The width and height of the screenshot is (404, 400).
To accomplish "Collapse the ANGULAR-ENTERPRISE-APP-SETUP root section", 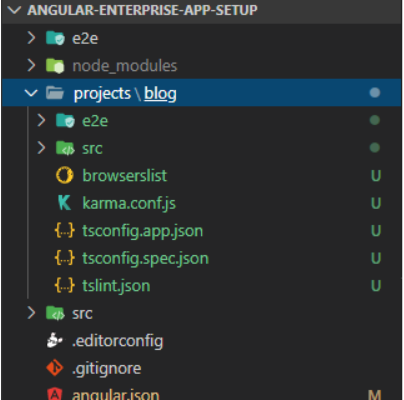I will coord(14,10).
